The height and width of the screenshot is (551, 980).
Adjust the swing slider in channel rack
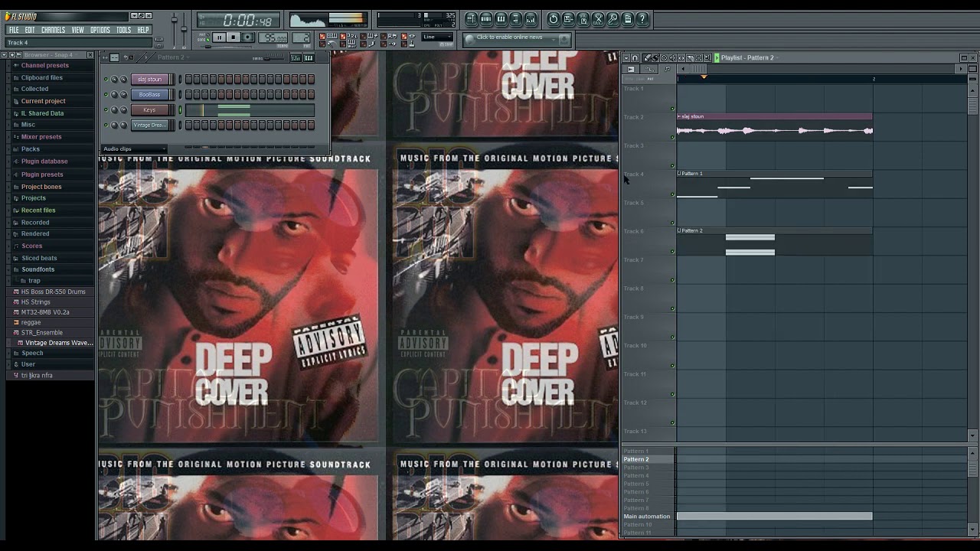[x=275, y=59]
